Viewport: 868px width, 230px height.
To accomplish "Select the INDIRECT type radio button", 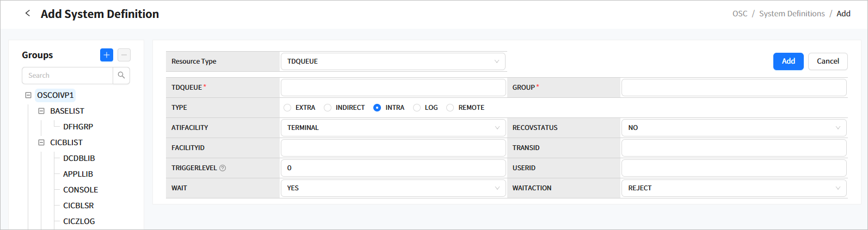I will pos(328,108).
